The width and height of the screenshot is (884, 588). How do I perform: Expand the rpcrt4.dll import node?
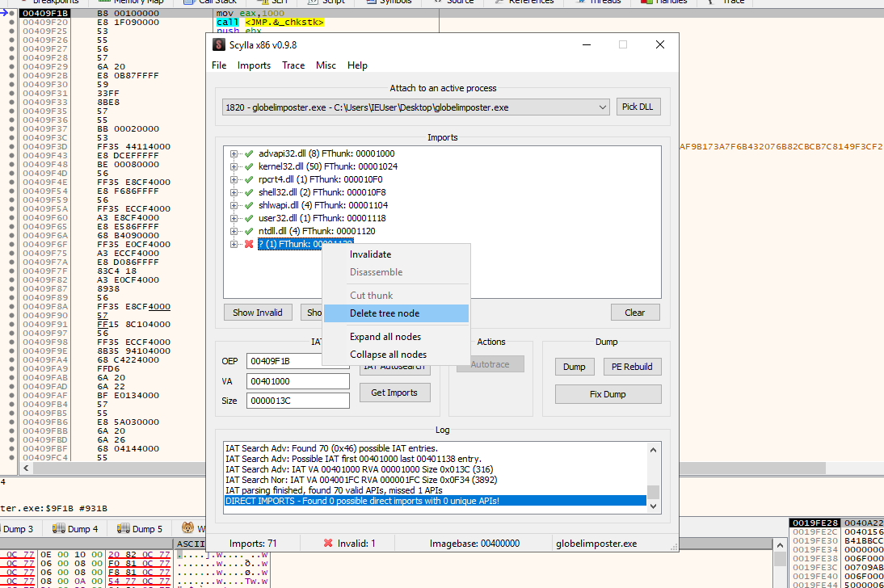pyautogui.click(x=234, y=179)
